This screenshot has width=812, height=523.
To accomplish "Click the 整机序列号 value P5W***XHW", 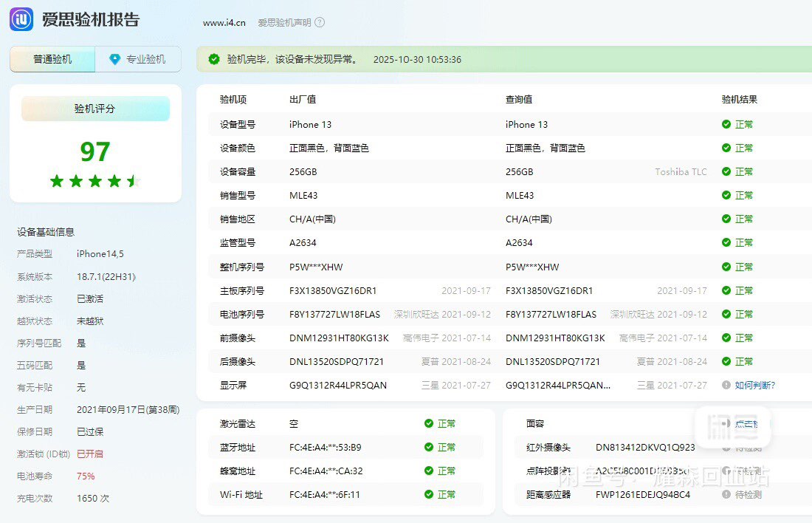I will [x=316, y=267].
